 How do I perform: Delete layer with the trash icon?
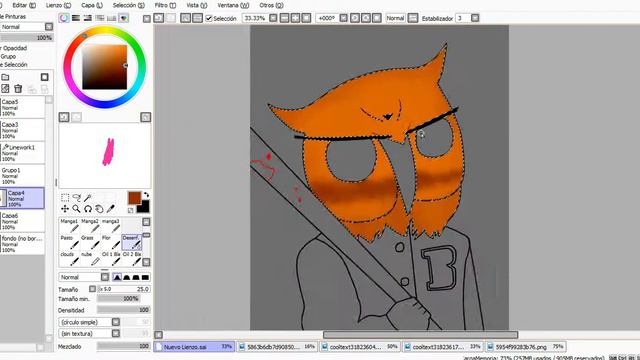[x=18, y=89]
